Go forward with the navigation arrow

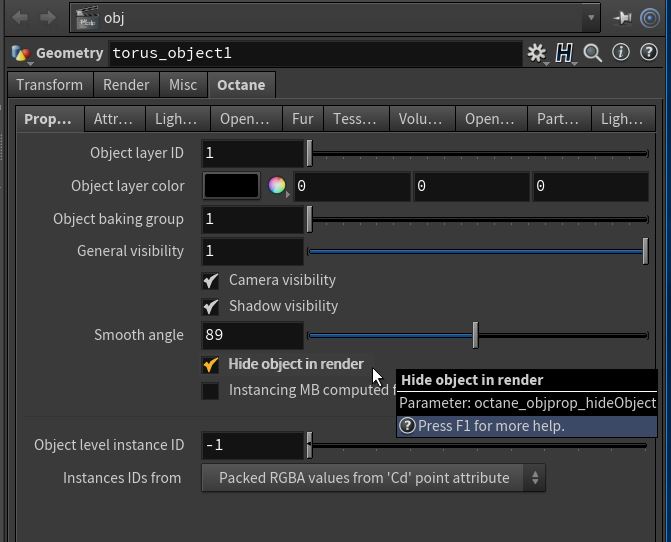click(48, 18)
